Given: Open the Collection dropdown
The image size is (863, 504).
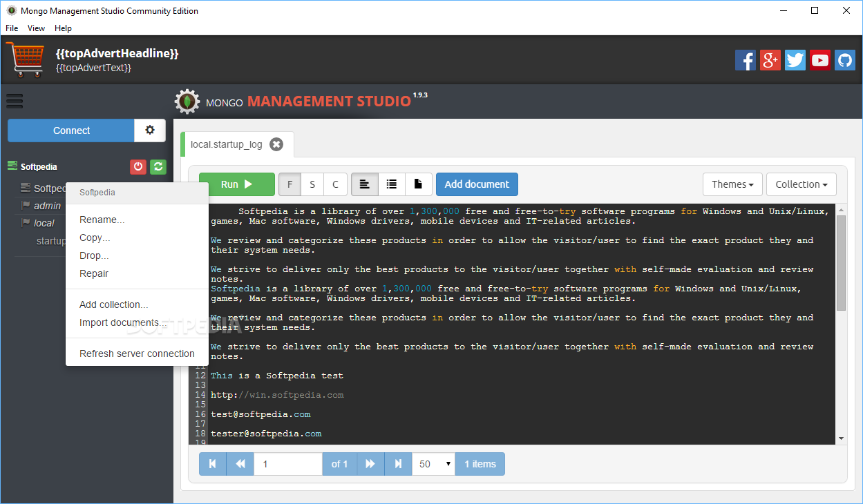Looking at the screenshot, I should pyautogui.click(x=802, y=184).
